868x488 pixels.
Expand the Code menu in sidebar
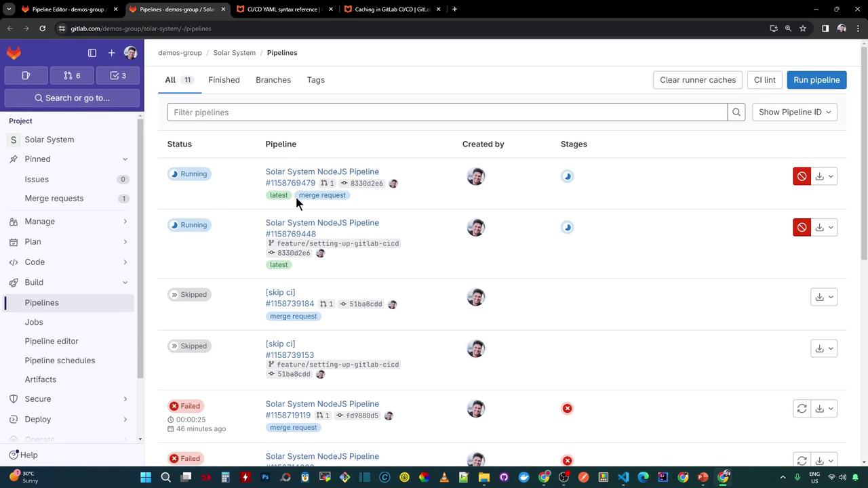pyautogui.click(x=69, y=262)
